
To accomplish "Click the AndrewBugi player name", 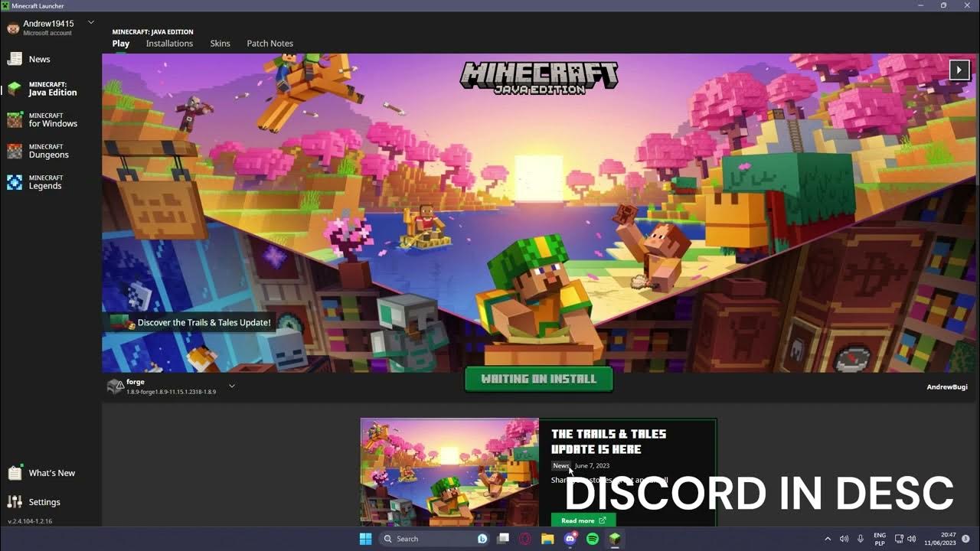I will pyautogui.click(x=947, y=387).
